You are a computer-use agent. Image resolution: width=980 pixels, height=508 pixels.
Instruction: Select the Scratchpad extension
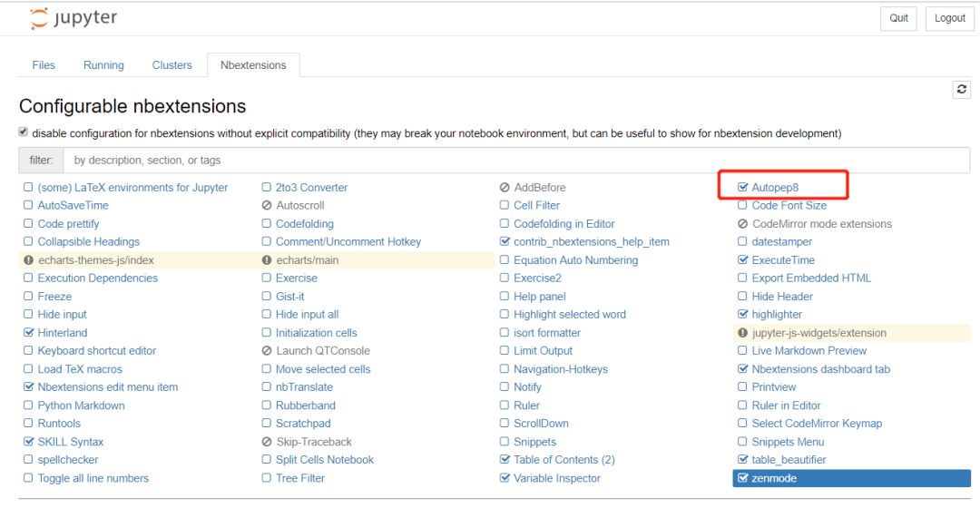(x=303, y=423)
